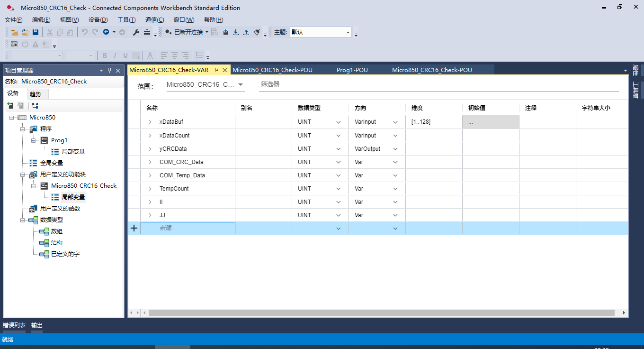Click the toolbox briefcase icon
Screen dimensions: 644x349
click(x=147, y=32)
